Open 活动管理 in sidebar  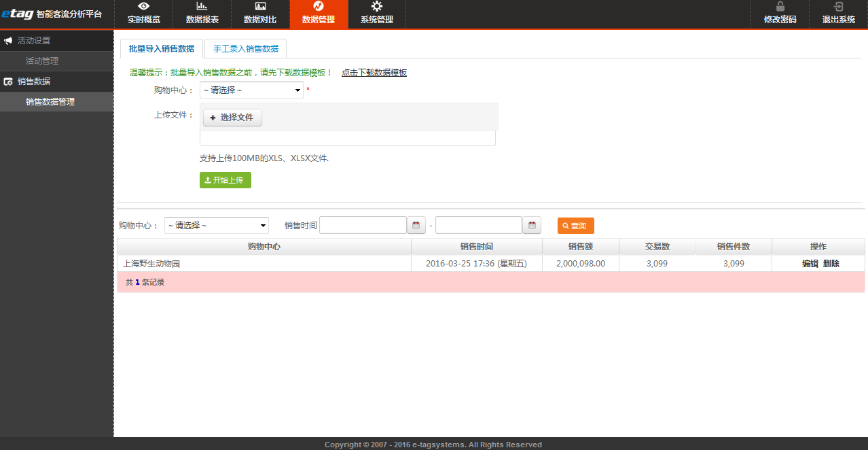click(42, 61)
